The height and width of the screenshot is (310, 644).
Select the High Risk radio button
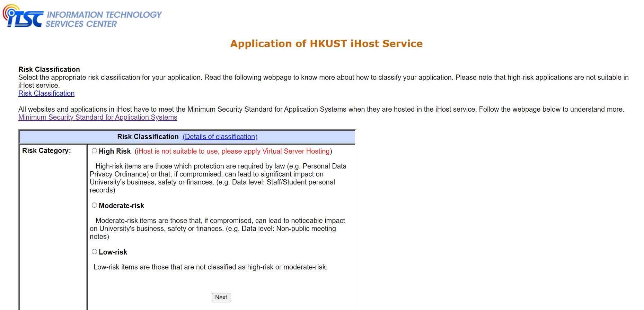tap(94, 151)
